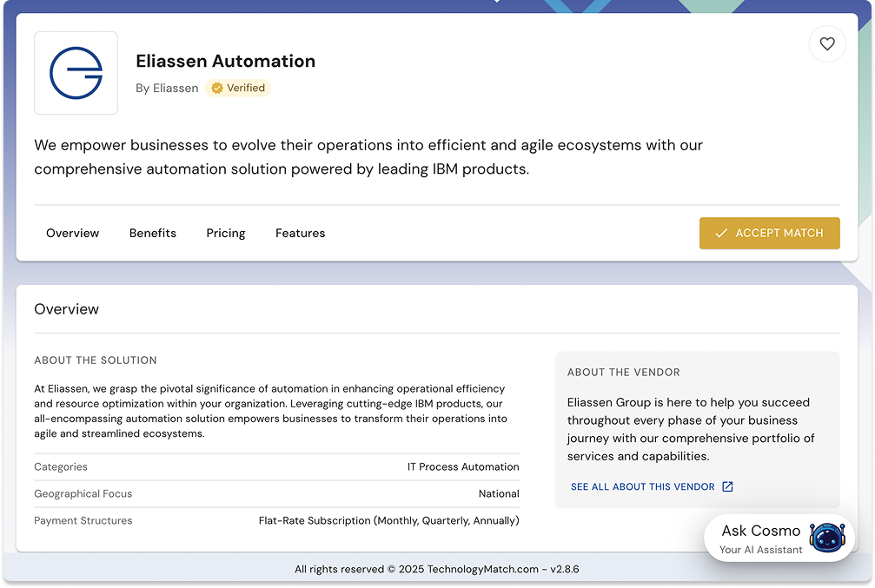Switch to the Overview tab
Image resolution: width=875 pixels, height=588 pixels.
pos(72,233)
